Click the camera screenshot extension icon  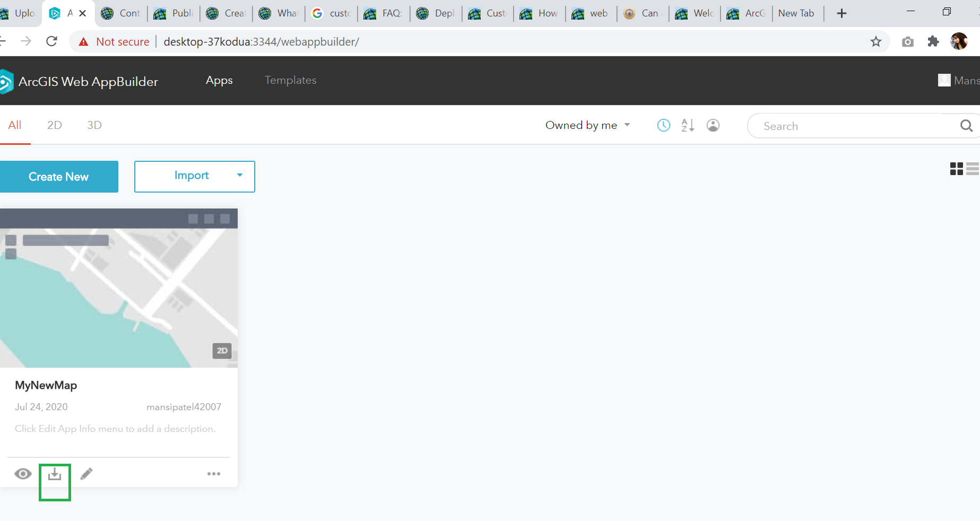[x=908, y=41]
